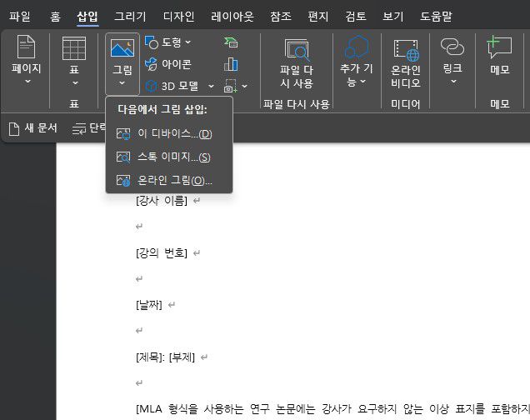
Task: Select 온라인 그림 (Online Pictures) option
Action: click(174, 180)
